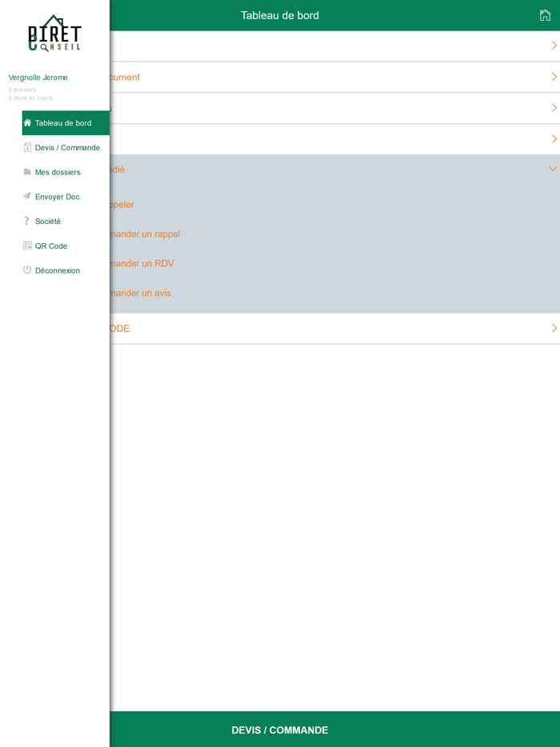Click the power icon beside Déconnexion
Viewport: 560px width, 747px height.
click(x=27, y=270)
